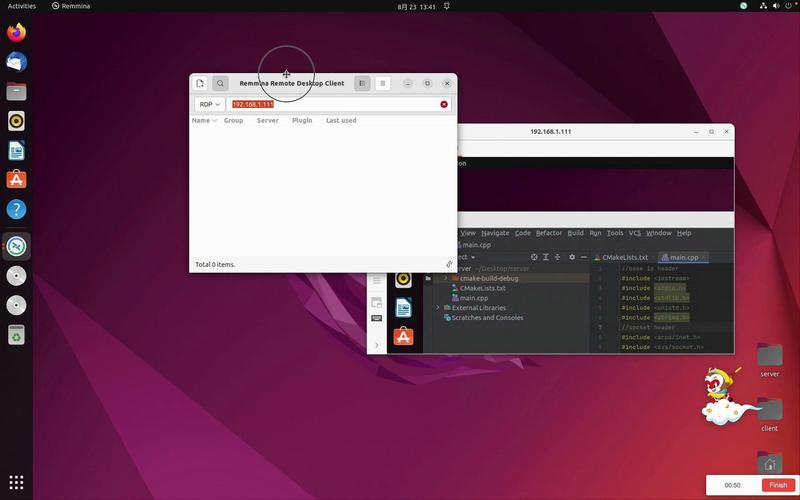The image size is (800, 500).
Task: Sort connections by Last used column
Action: pos(341,121)
